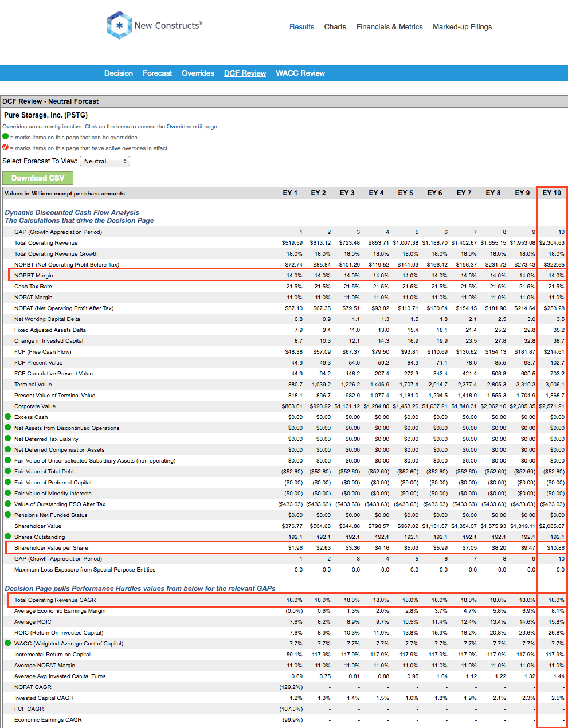The width and height of the screenshot is (568, 728).
Task: Click the $376.77 shareholder value
Action: (x=292, y=526)
